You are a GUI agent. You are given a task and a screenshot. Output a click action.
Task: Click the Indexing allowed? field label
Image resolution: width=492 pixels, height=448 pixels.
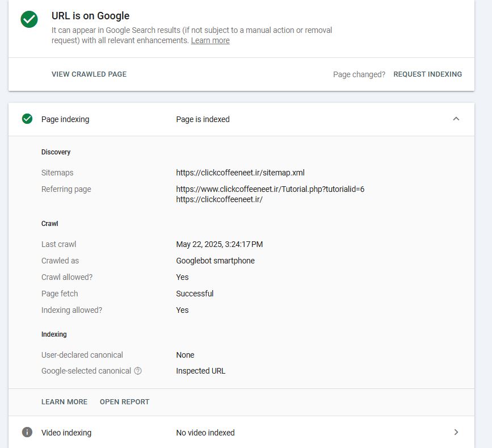click(x=72, y=310)
